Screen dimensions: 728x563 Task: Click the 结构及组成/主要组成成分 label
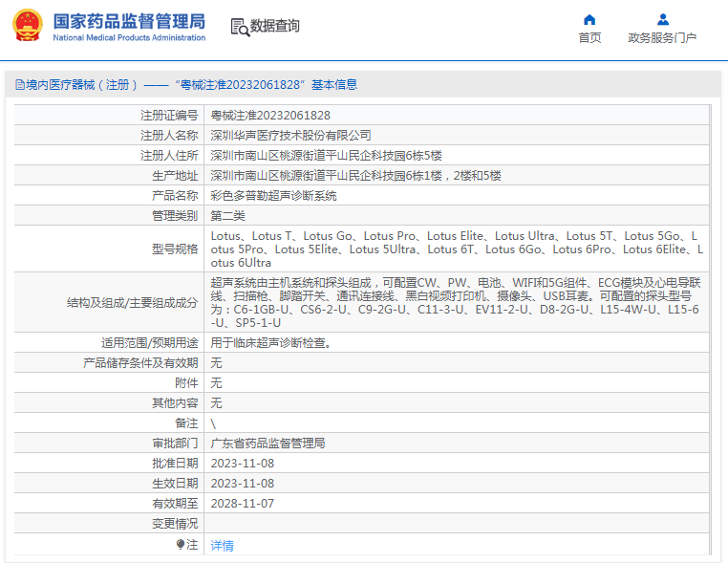[x=133, y=303]
